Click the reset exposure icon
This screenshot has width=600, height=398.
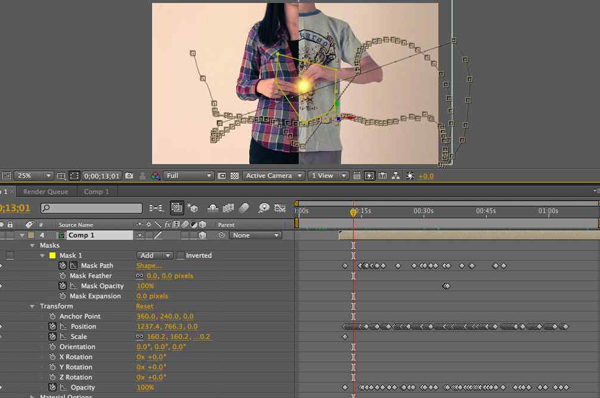410,176
